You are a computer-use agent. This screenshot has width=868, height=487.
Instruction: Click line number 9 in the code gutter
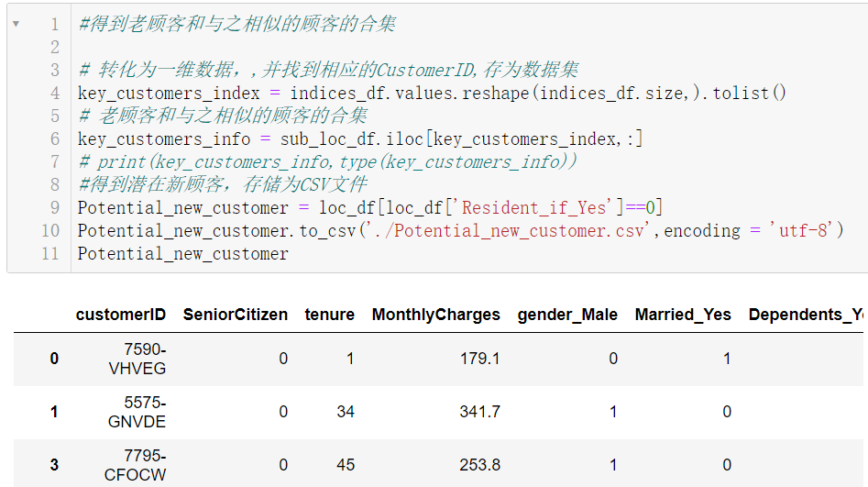[x=54, y=207]
